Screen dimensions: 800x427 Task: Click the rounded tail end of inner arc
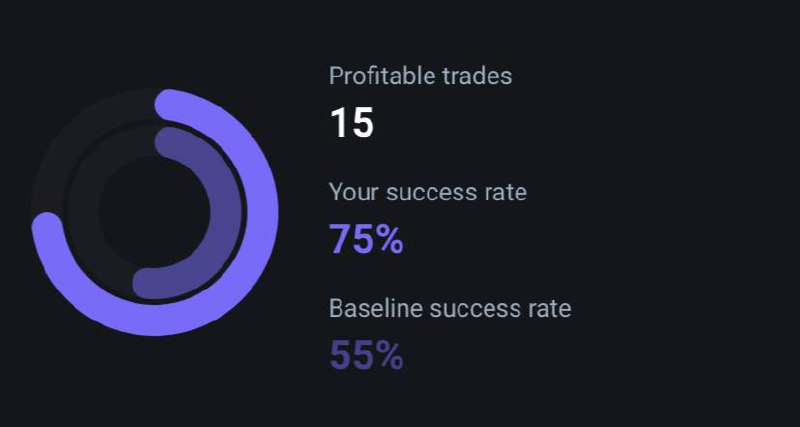(148, 283)
